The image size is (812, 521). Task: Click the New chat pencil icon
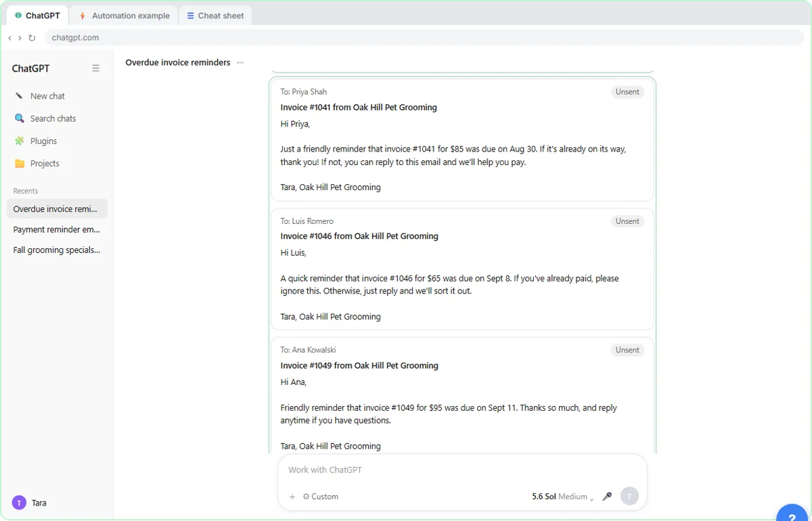tap(19, 96)
